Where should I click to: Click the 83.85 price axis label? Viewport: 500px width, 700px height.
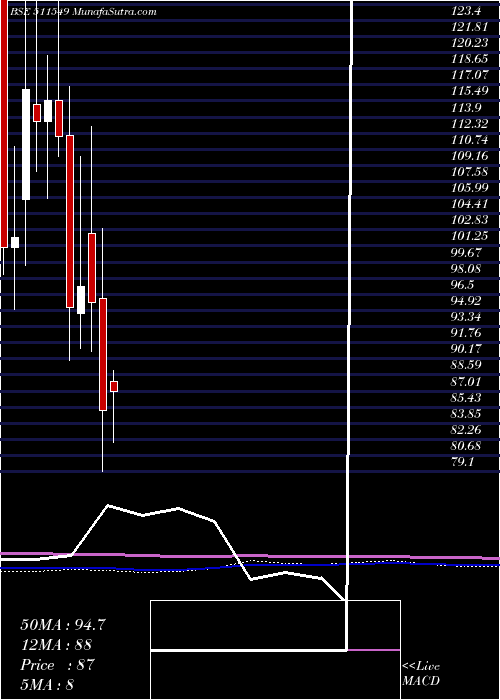pyautogui.click(x=467, y=414)
